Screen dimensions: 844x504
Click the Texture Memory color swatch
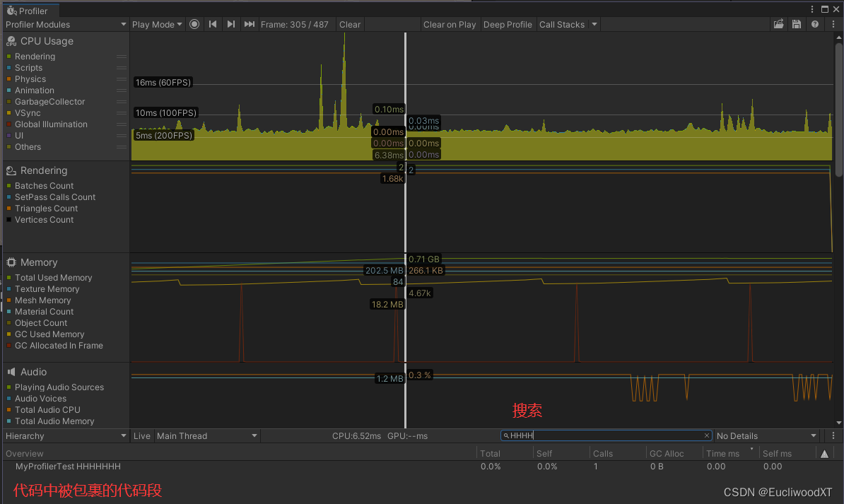click(9, 289)
